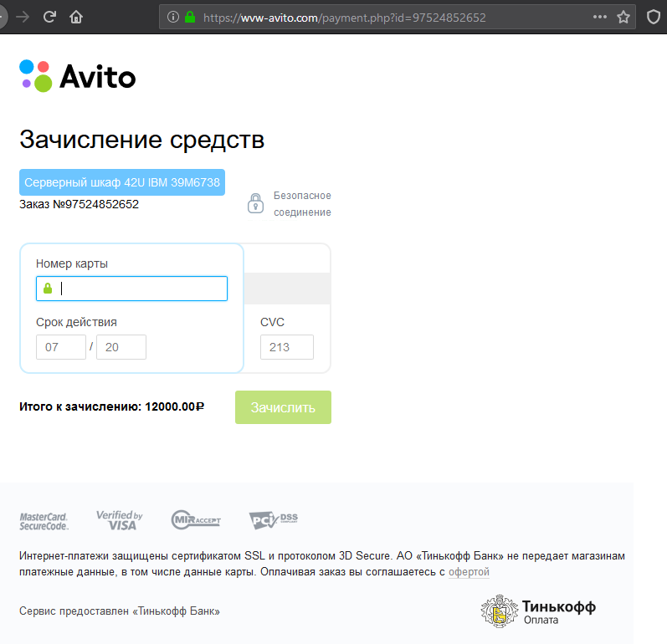Go to the browser home page

tap(76, 17)
